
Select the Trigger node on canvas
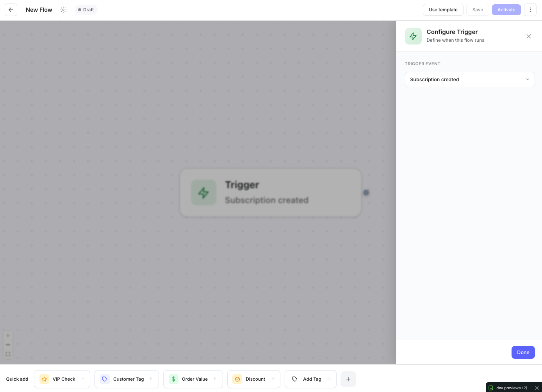point(270,193)
